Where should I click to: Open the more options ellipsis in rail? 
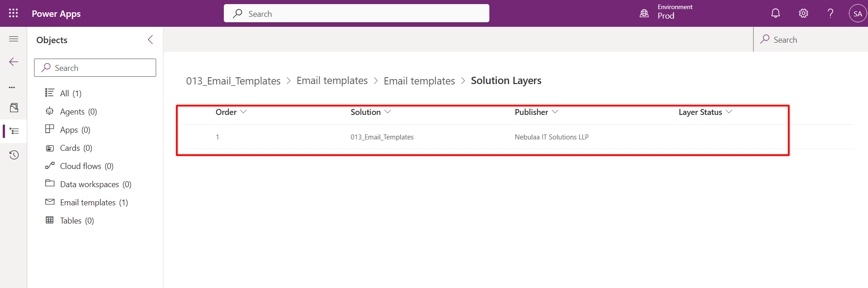[x=12, y=87]
